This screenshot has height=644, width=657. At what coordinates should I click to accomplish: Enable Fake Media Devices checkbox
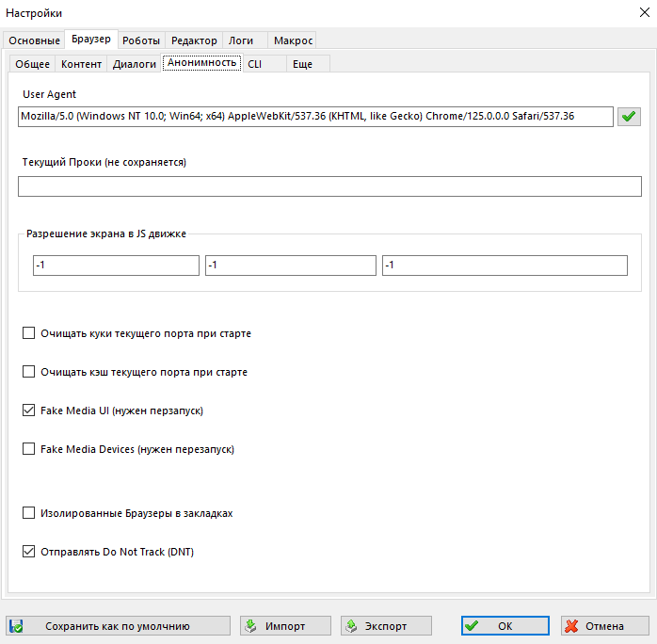point(28,449)
